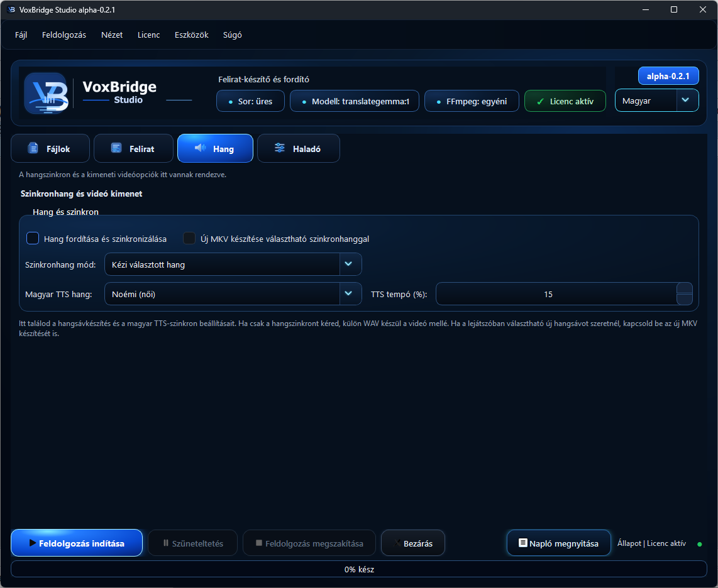Image resolution: width=718 pixels, height=588 pixels.
Task: Click the Modell: translategemma:1 pill
Action: pyautogui.click(x=355, y=101)
